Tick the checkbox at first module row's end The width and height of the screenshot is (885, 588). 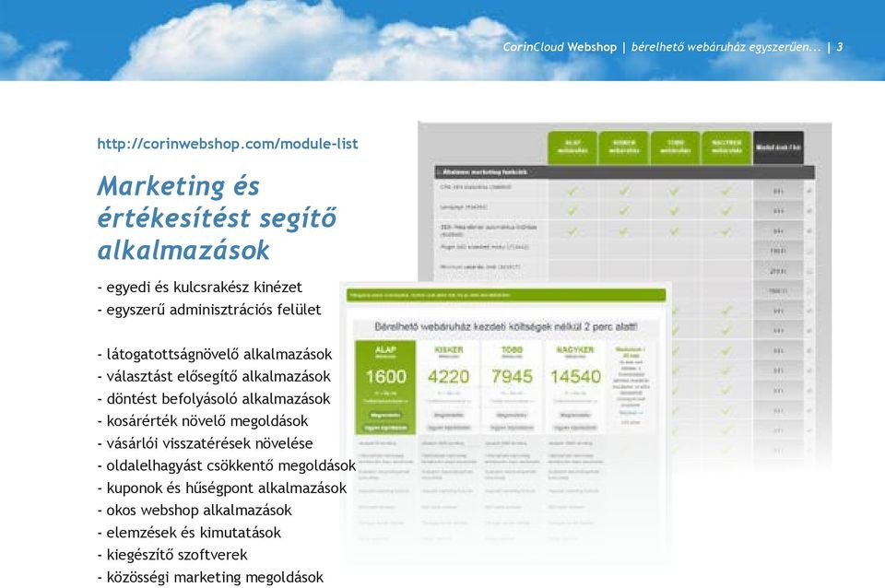pos(809,192)
